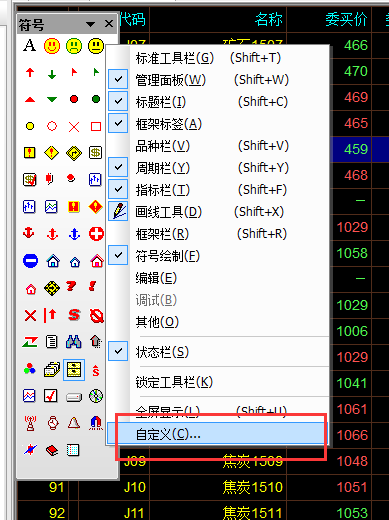
Task: Click the 1058 bid price cell
Action: [x=352, y=253]
